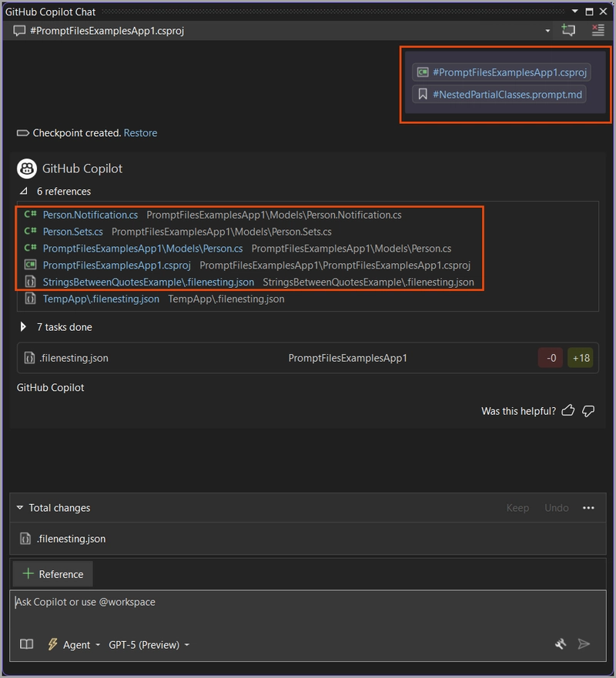616x678 pixels.
Task: Click the send message arrow
Action: [x=584, y=644]
